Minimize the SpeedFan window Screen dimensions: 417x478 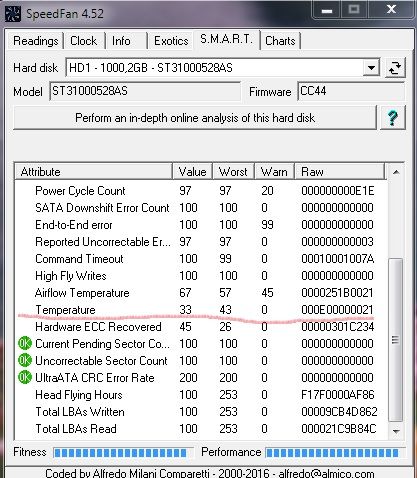click(x=327, y=11)
